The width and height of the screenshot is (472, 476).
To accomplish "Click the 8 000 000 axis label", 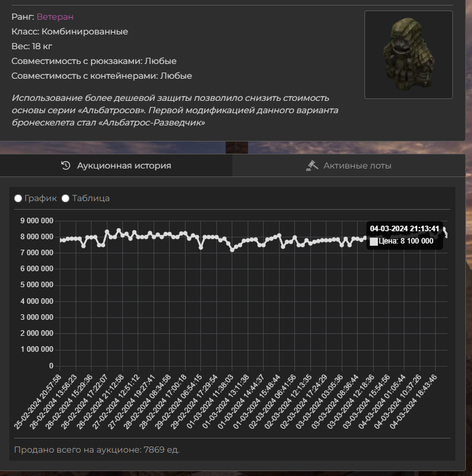I will pyautogui.click(x=37, y=237).
